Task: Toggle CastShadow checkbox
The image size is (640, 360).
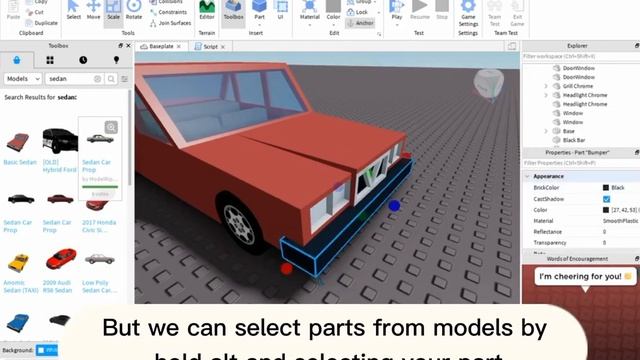Action: (x=607, y=199)
